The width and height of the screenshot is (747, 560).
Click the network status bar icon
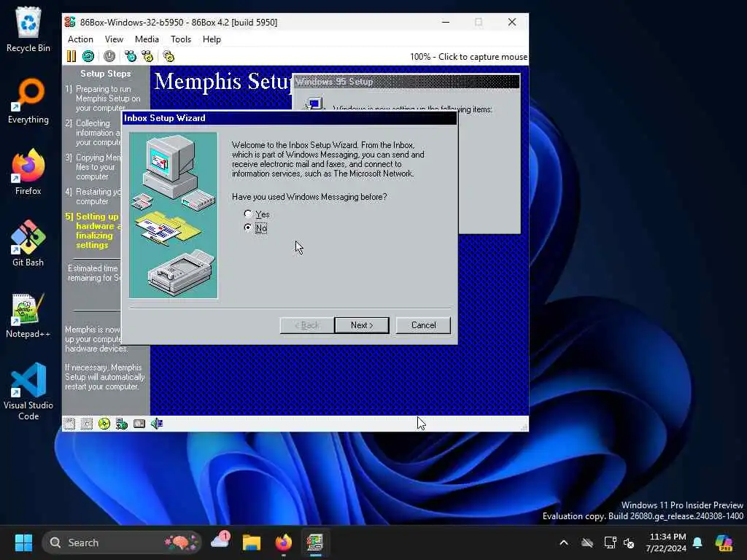122,424
